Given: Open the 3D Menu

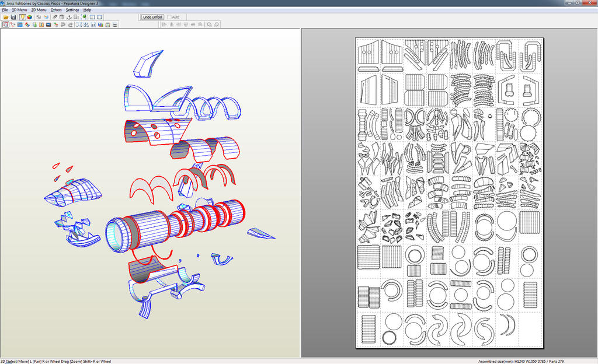Looking at the screenshot, I should [x=19, y=10].
